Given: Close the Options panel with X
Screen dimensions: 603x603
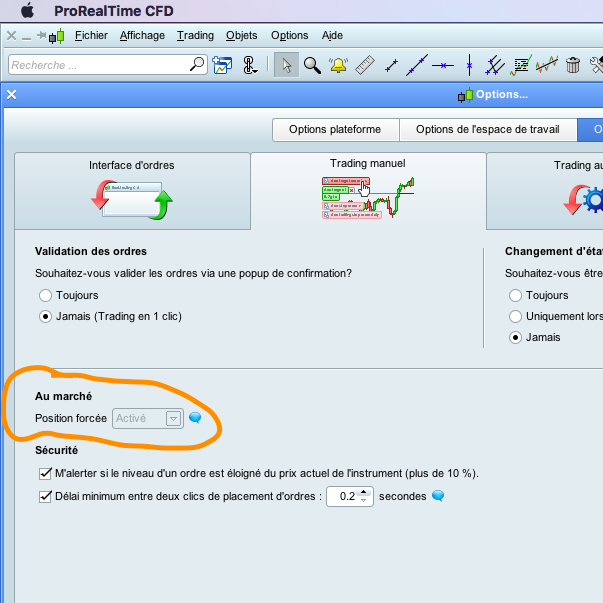Looking at the screenshot, I should [x=12, y=95].
